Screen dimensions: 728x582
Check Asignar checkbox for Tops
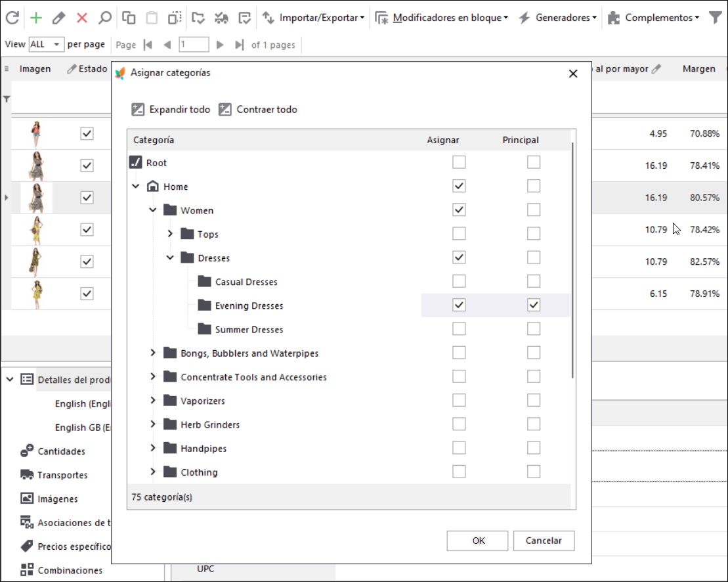[x=459, y=234]
